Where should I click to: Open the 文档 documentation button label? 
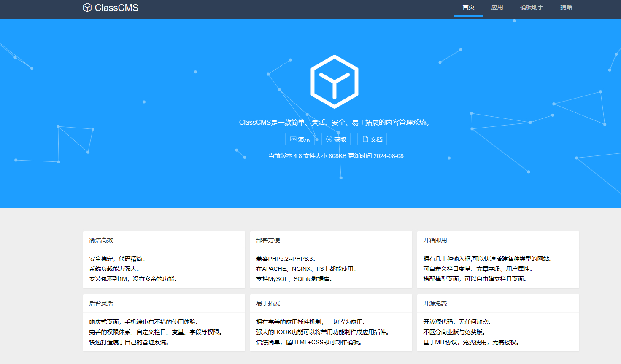click(x=376, y=139)
